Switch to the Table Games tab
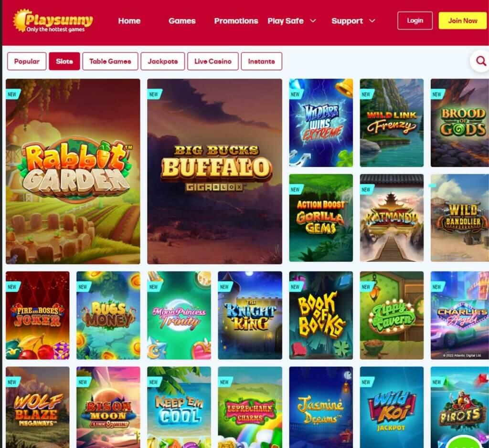Image resolution: width=489 pixels, height=448 pixels. (x=110, y=62)
